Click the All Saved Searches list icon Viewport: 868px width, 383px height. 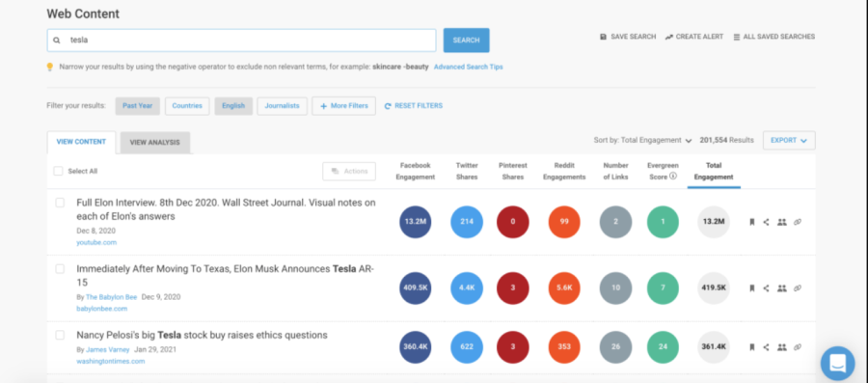click(737, 37)
